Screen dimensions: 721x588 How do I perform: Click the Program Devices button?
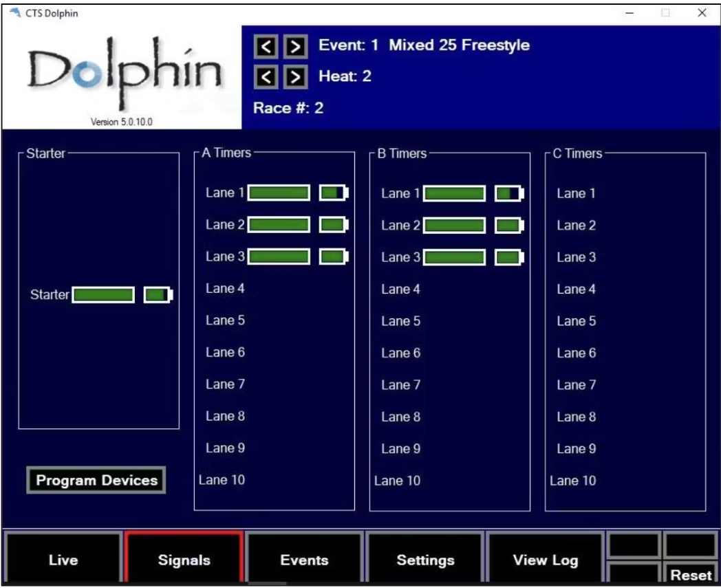pos(96,481)
